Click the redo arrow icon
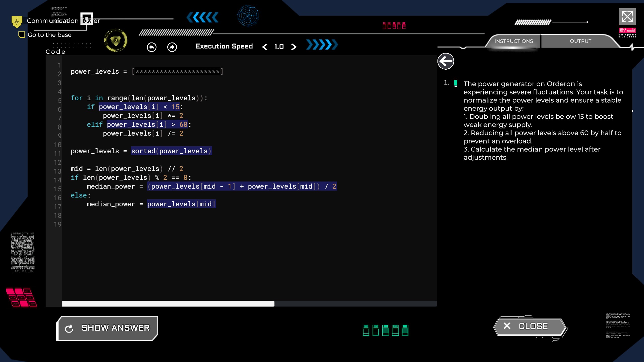The width and height of the screenshot is (644, 362). point(172,47)
